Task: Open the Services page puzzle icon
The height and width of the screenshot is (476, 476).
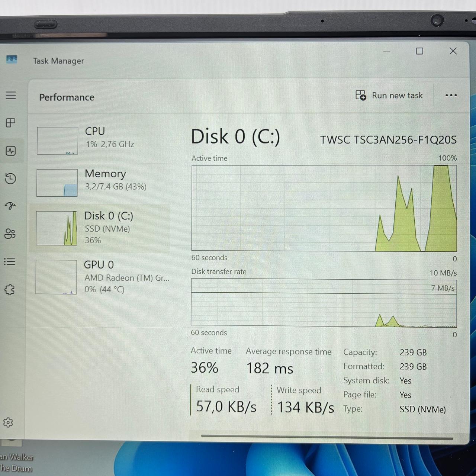Action: click(10, 290)
